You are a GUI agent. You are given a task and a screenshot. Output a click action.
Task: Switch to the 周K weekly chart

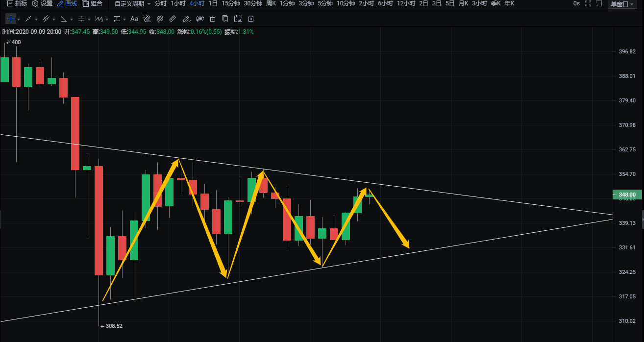(x=271, y=3)
